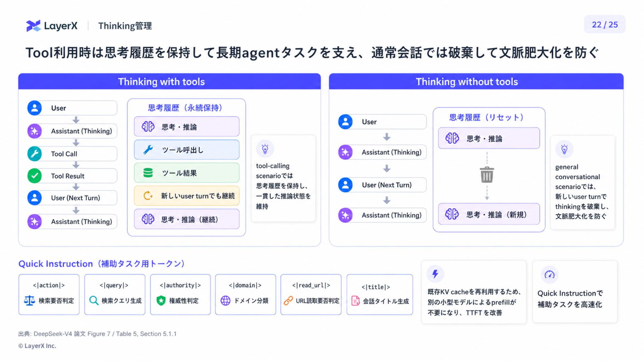Click the LayerX logo icon

pyautogui.click(x=33, y=25)
